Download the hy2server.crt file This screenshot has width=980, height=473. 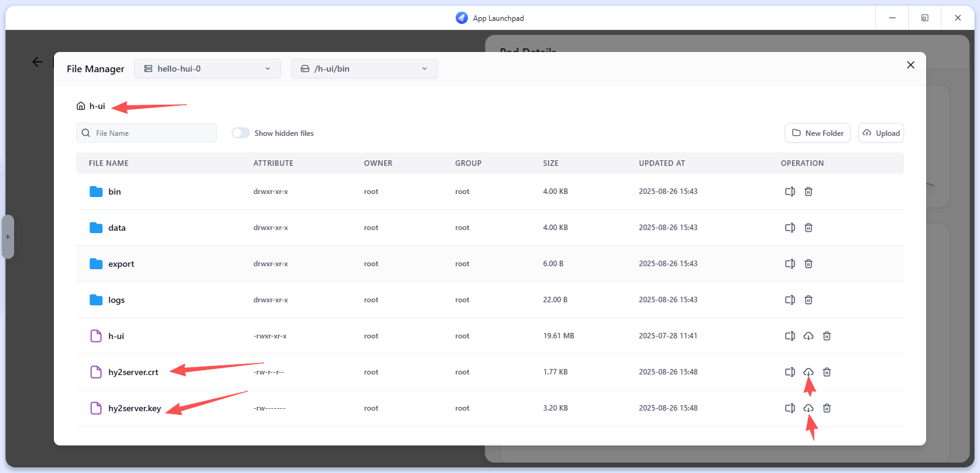pos(808,372)
